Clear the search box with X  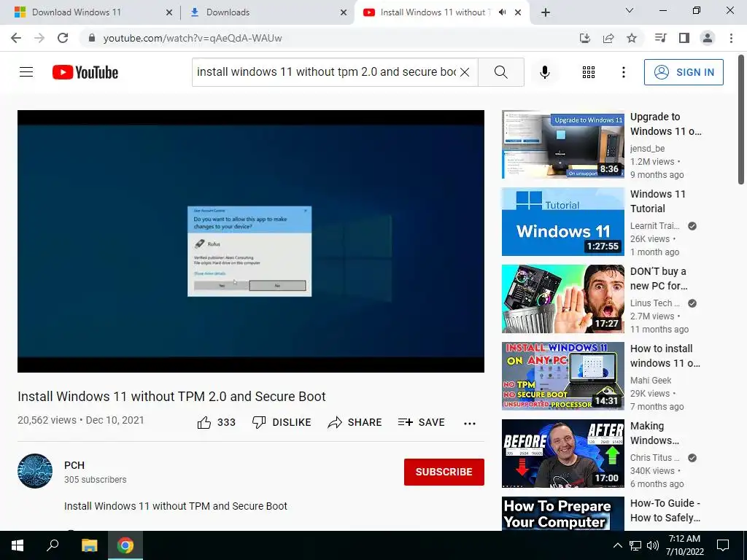tap(465, 72)
